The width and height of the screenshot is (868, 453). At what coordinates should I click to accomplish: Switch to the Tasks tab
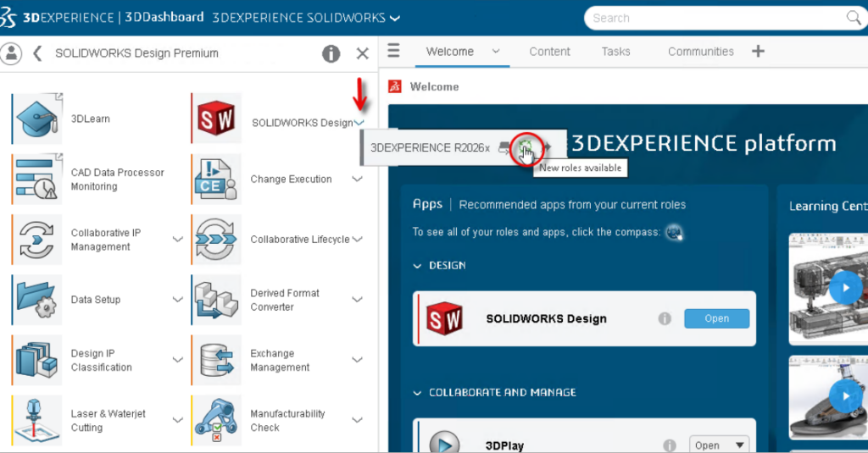(615, 52)
